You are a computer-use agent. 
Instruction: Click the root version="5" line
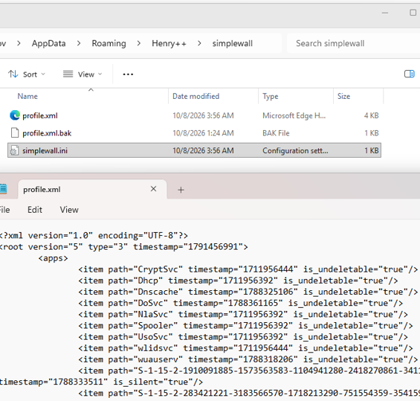pos(124,247)
